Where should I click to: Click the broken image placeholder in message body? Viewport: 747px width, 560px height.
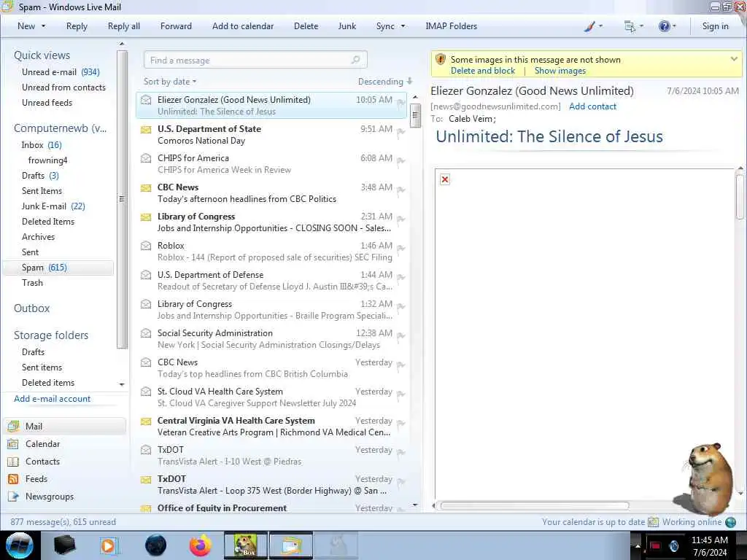[x=445, y=179]
